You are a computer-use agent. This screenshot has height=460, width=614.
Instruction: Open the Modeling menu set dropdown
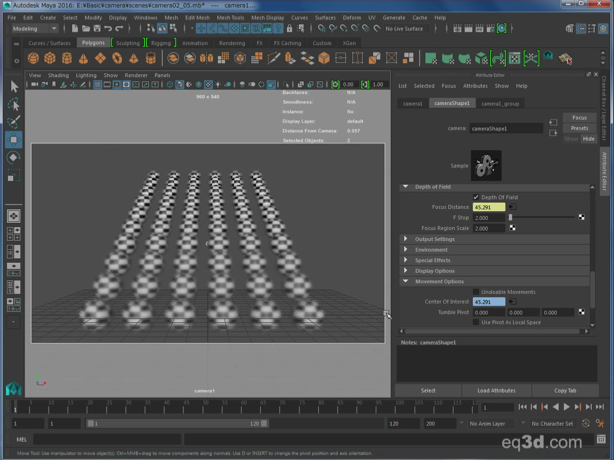(35, 29)
